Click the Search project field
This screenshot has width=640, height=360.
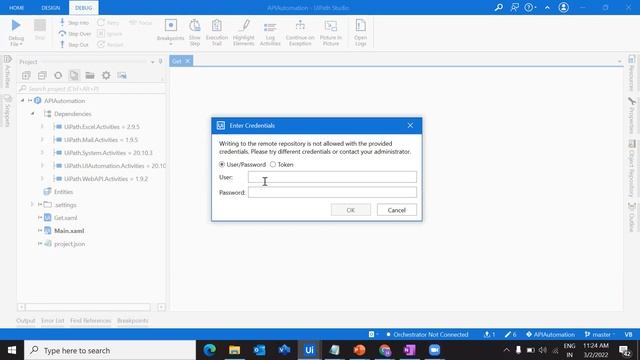91,89
